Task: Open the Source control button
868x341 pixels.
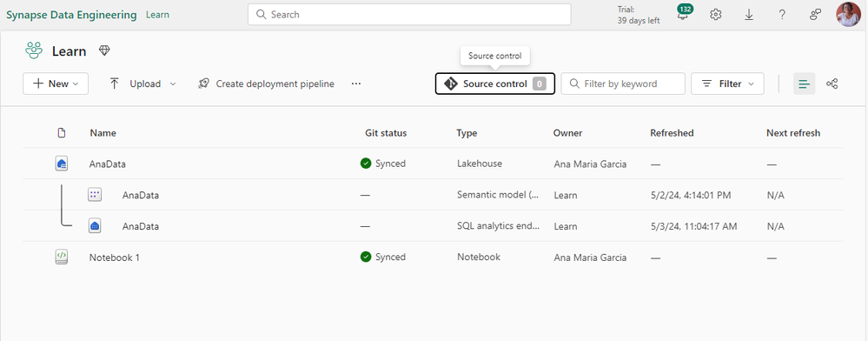Action: click(x=495, y=84)
